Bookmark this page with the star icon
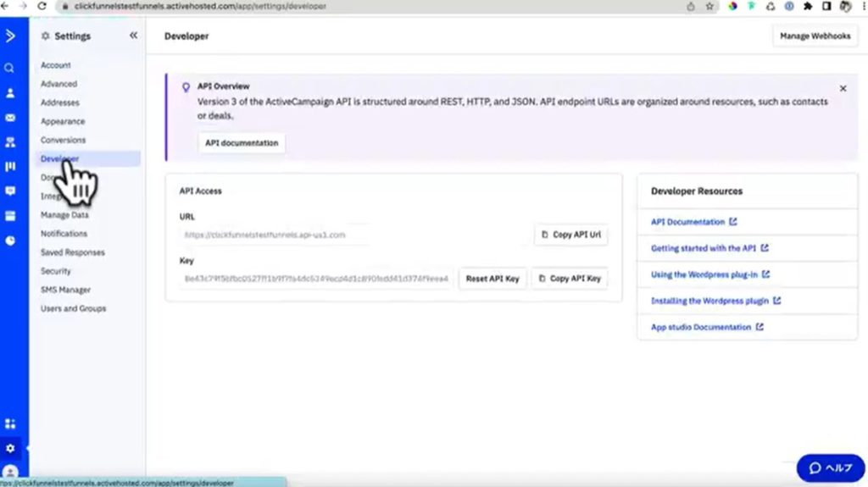This screenshot has height=487, width=868. click(x=710, y=6)
